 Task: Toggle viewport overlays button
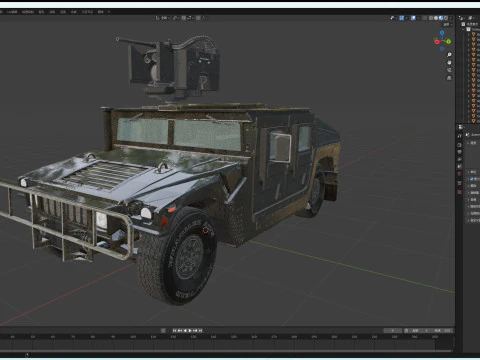point(413,18)
